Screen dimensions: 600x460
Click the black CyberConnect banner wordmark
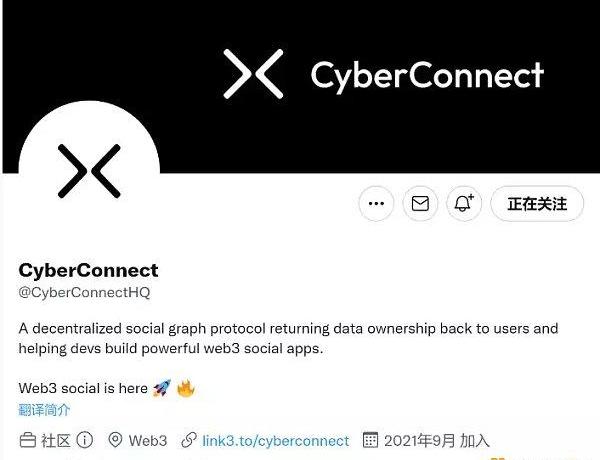coord(426,75)
